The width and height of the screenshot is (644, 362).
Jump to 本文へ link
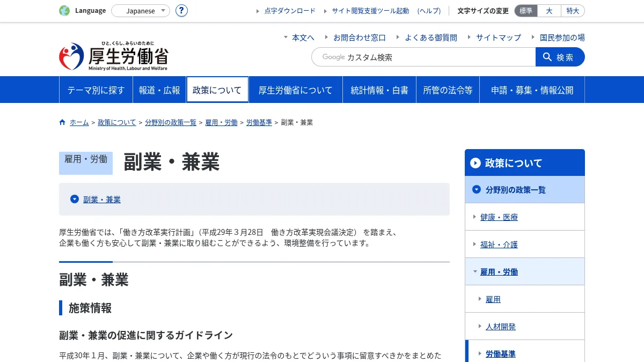[x=303, y=38]
